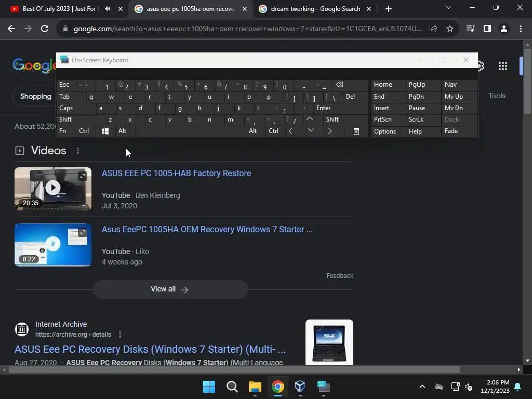Toggle Caps key on On-Screen Keyboard
Screen dimensions: 532x399
tap(76, 108)
